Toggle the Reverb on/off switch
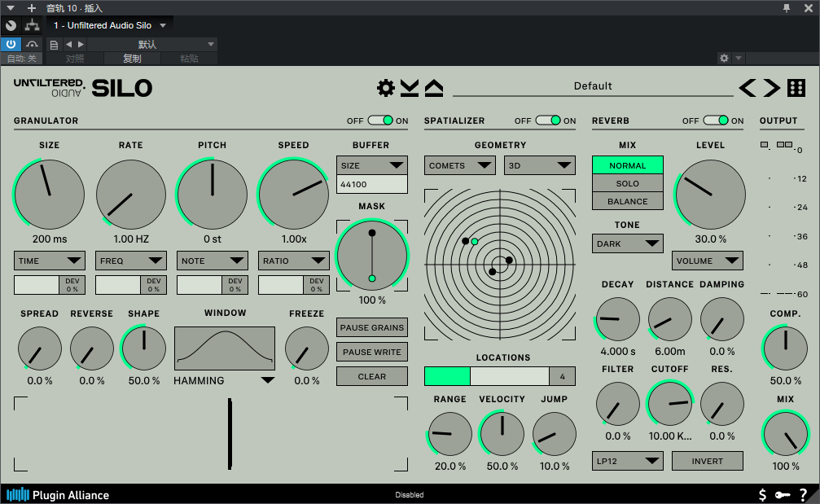This screenshot has height=504, width=820. pyautogui.click(x=716, y=121)
